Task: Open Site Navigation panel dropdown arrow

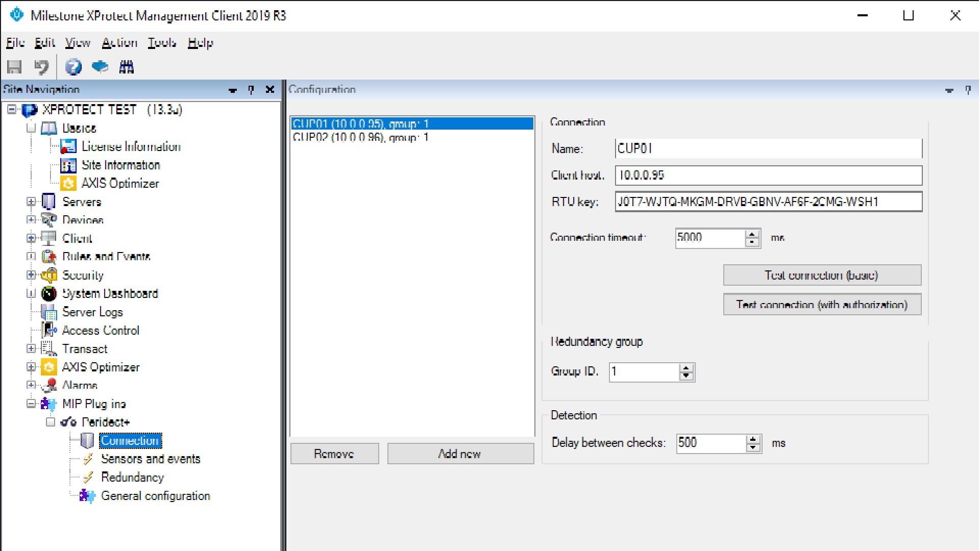Action: click(x=233, y=90)
